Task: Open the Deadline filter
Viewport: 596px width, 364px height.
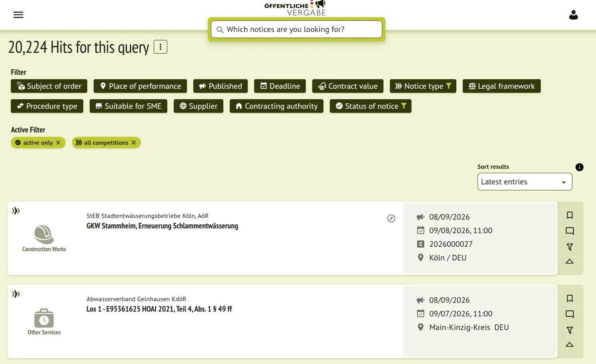Action: pos(280,86)
